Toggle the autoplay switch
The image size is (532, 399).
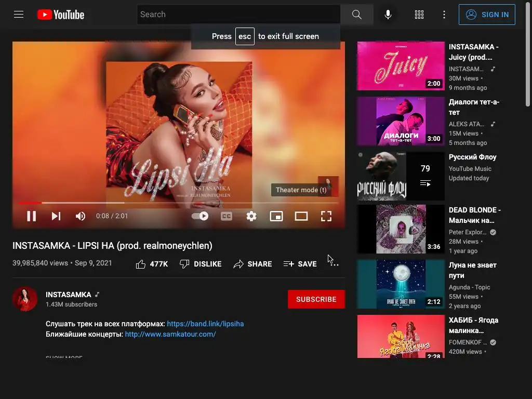coord(200,216)
